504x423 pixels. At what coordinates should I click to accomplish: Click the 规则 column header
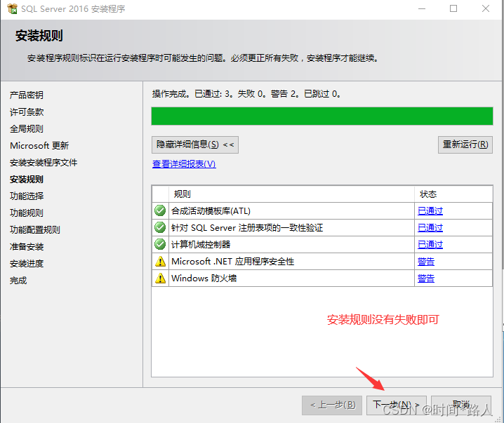pos(182,194)
